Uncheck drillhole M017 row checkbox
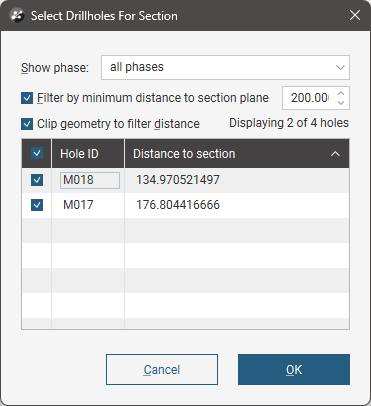 [x=37, y=205]
